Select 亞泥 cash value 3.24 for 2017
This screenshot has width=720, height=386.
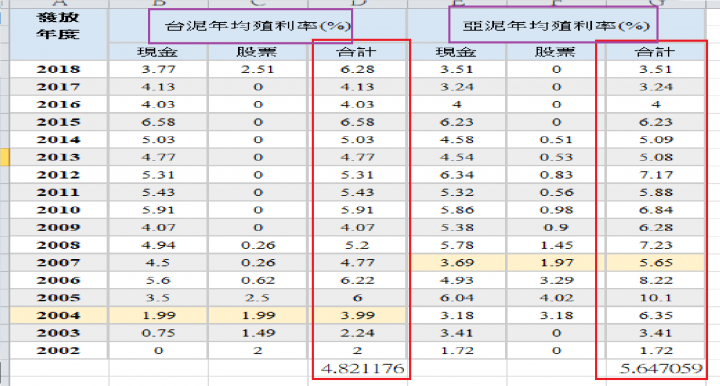456,87
